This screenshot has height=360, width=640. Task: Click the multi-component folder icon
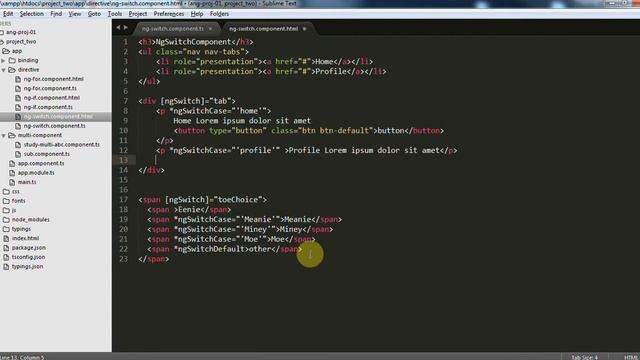tap(12, 135)
